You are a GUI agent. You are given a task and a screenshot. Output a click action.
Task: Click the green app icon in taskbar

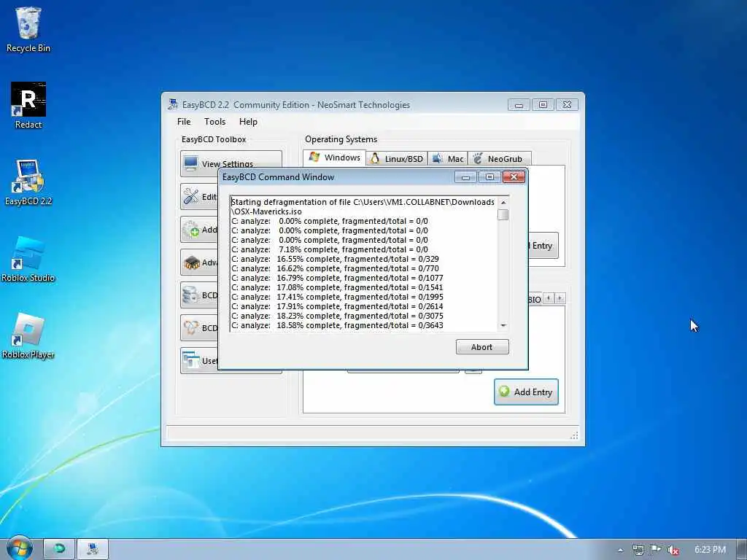click(x=59, y=549)
